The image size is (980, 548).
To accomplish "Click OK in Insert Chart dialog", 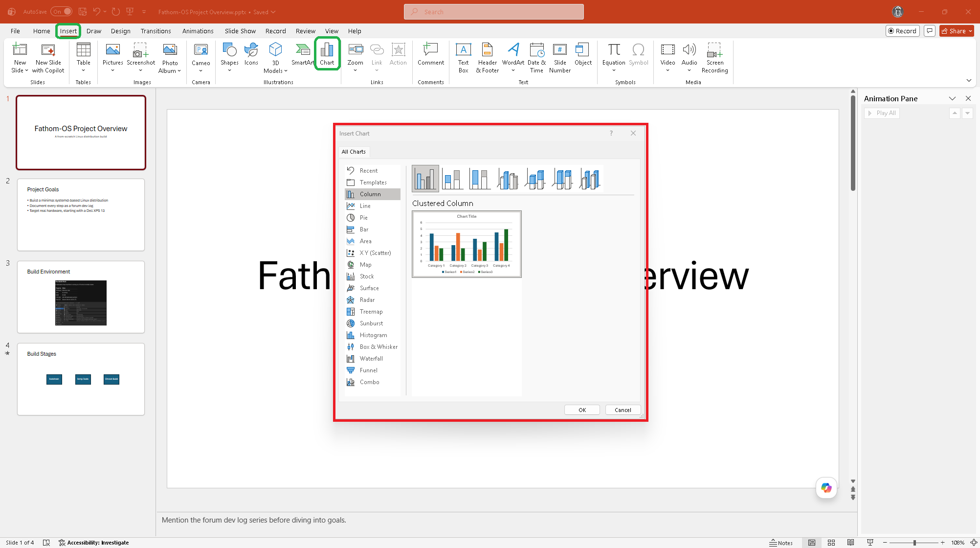I will [x=582, y=410].
